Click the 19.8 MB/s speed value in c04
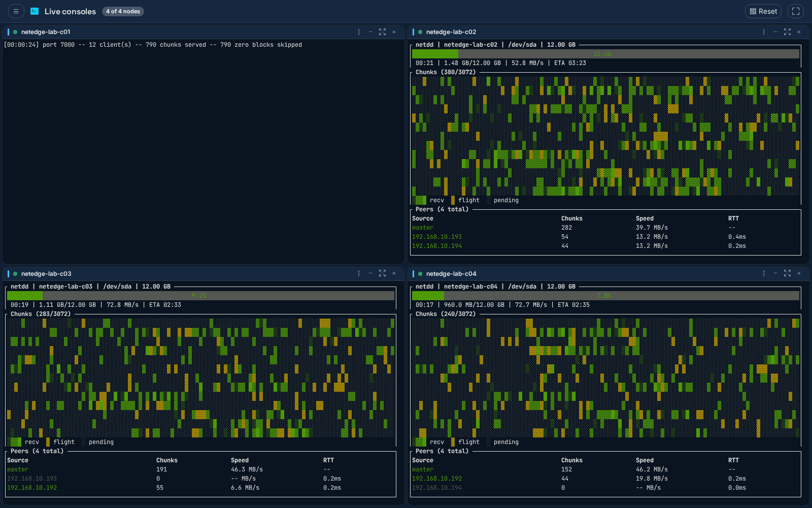This screenshot has height=508, width=812. (x=652, y=479)
